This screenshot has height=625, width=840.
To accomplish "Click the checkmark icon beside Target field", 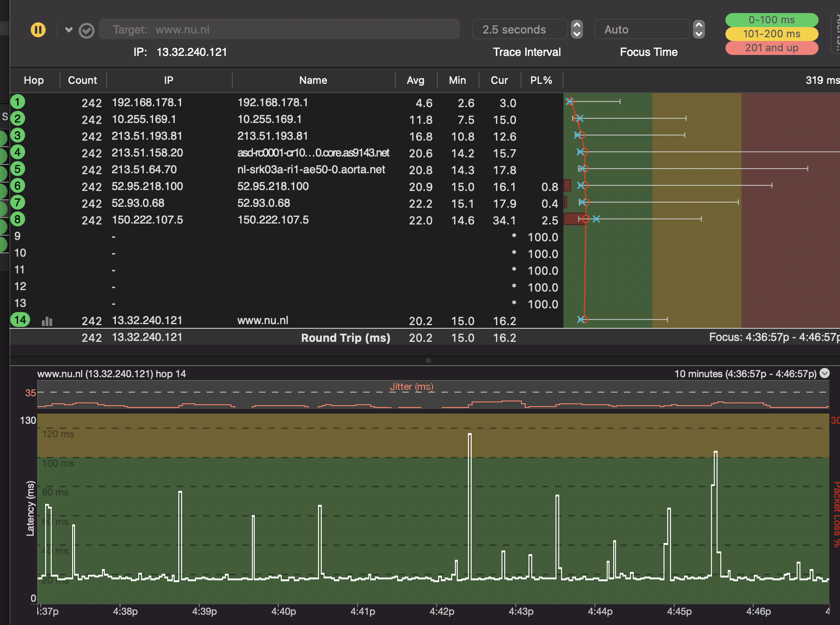I will click(87, 31).
